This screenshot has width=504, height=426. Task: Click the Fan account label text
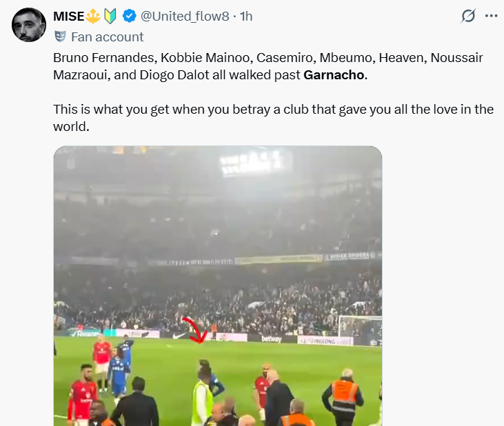[107, 37]
